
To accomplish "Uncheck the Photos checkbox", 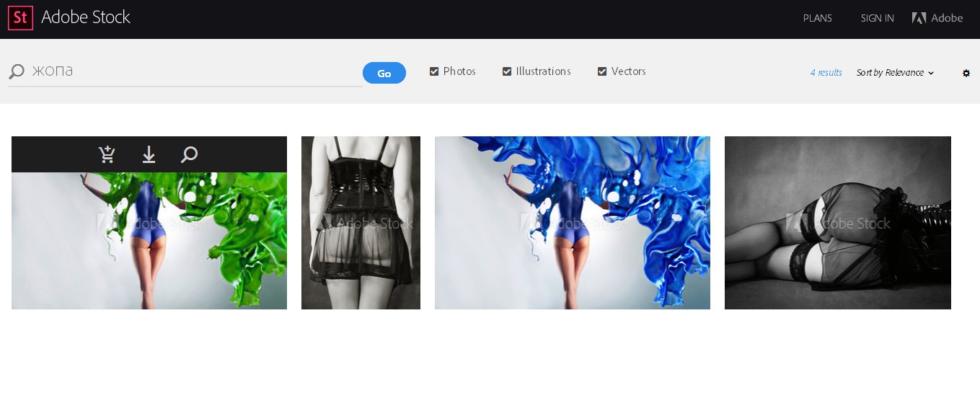I will tap(434, 71).
